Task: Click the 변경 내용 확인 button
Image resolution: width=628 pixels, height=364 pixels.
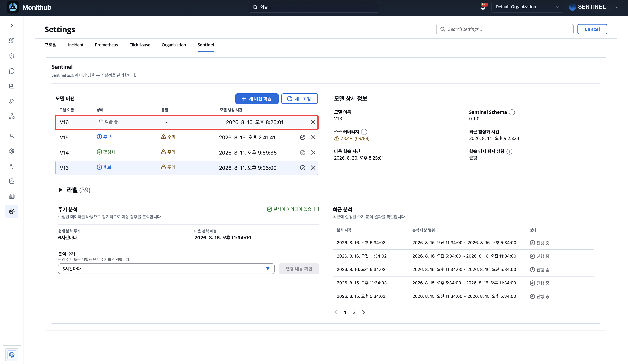Action: (x=299, y=269)
